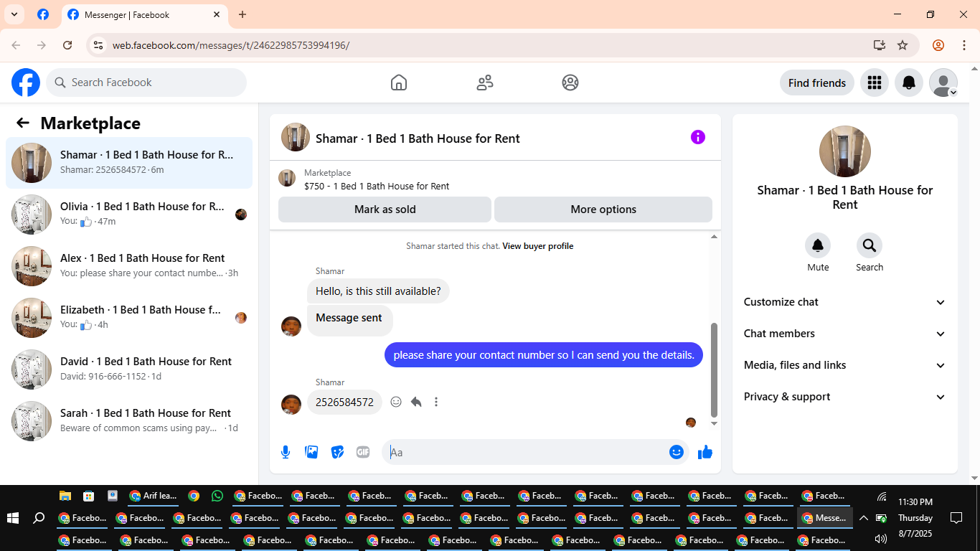Screen dimensions: 980x551
Task: Choose a GIF
Action: click(363, 452)
